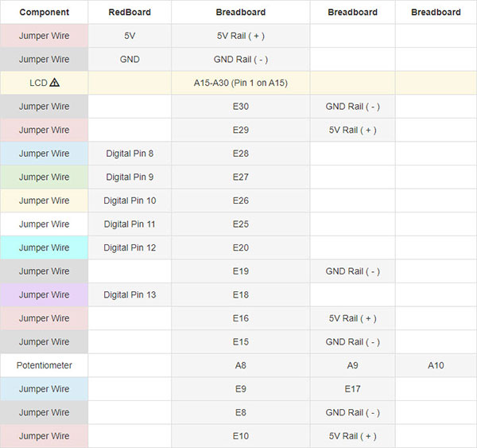Click the A15-A30 (Pin 1 on A15) cell

tap(241, 83)
